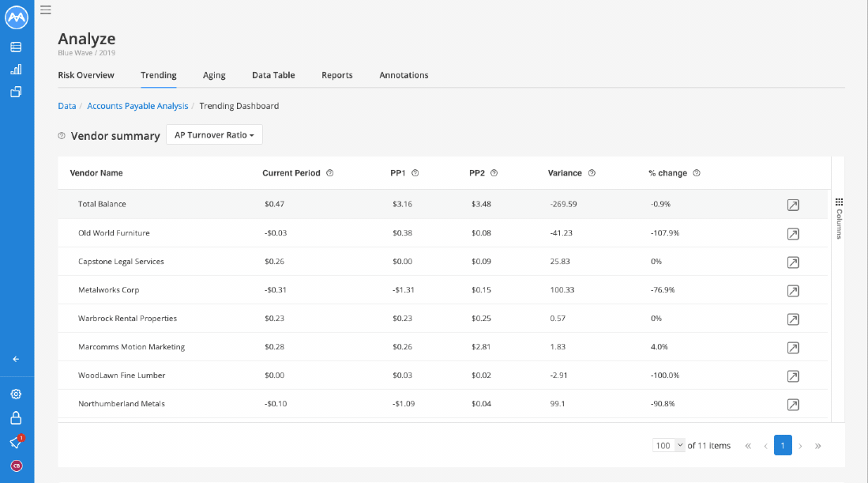Screen dimensions: 868x483
Task: Go to next page of results
Action: (800, 445)
